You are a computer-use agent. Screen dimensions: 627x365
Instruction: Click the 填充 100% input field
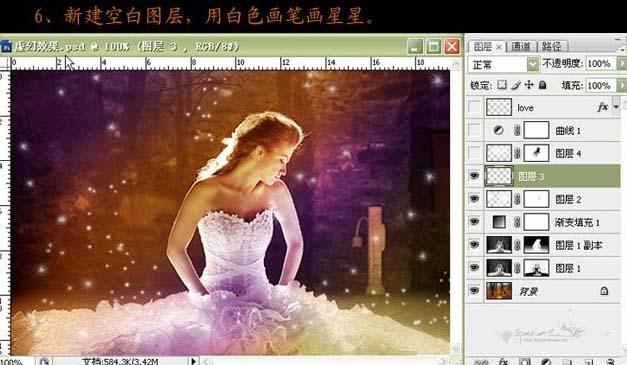[x=601, y=86]
